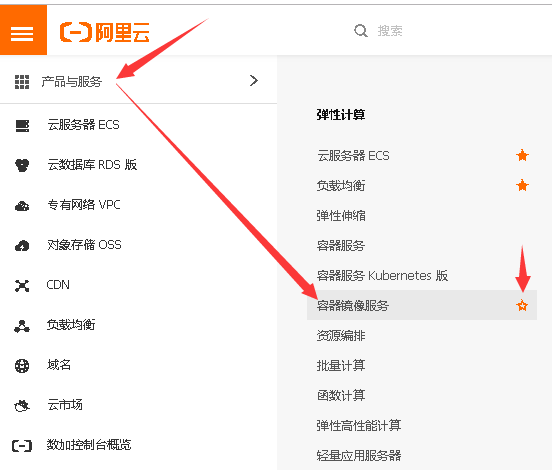
Task: Click the 弹性计算 category heading
Action: (341, 115)
